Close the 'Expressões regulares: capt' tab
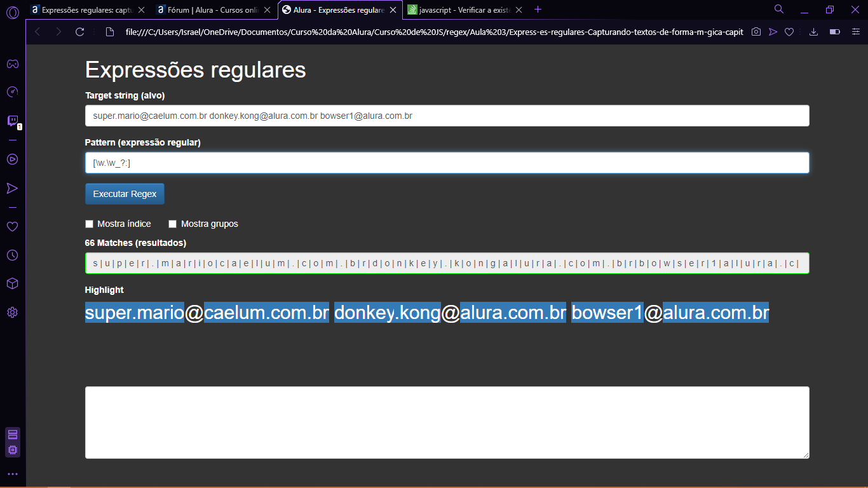Image resolution: width=868 pixels, height=488 pixels. 140,10
